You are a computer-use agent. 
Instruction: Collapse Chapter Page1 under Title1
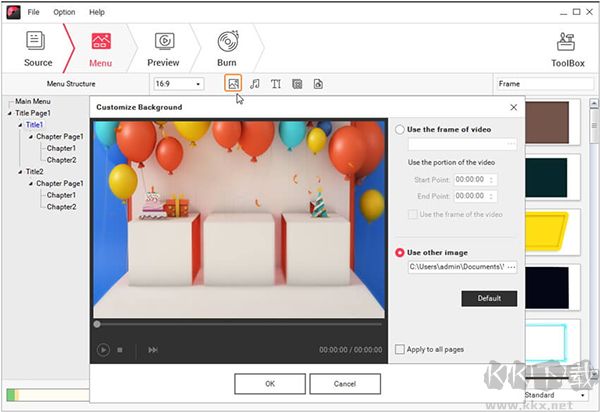tap(31, 137)
